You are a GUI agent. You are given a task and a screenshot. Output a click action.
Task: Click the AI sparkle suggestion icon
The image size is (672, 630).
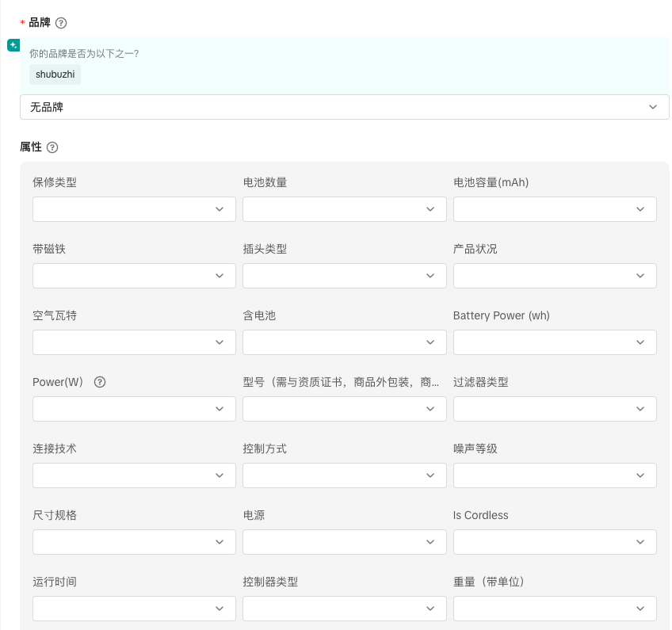[x=13, y=45]
